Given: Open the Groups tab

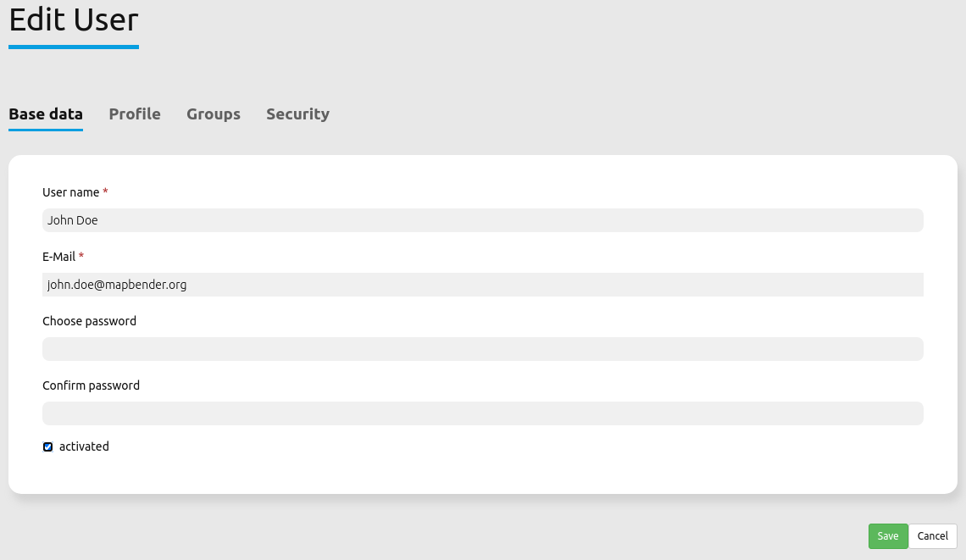Looking at the screenshot, I should point(214,114).
